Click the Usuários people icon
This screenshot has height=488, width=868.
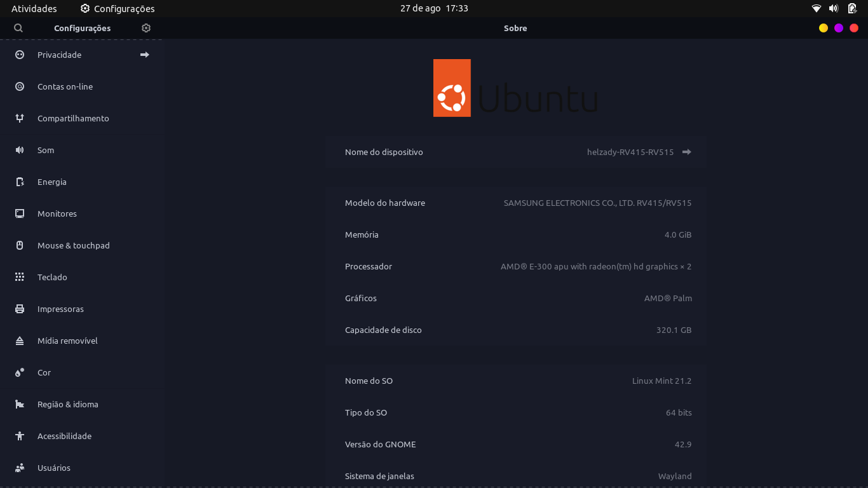[20, 468]
